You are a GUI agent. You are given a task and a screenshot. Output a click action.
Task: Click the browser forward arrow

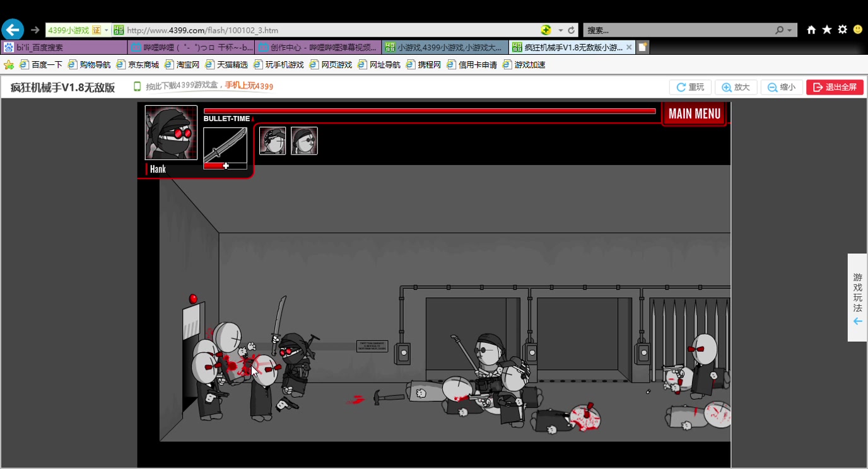[x=35, y=30]
